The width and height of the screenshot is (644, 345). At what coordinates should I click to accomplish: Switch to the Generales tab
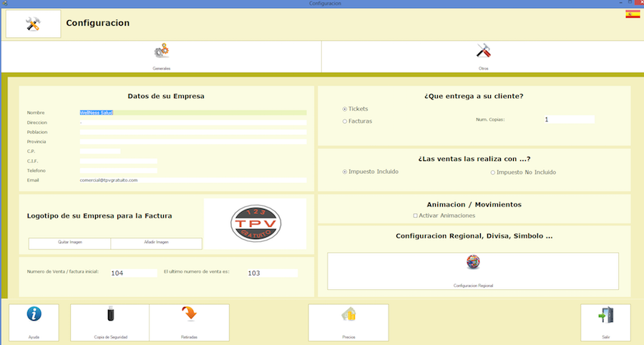tap(161, 52)
